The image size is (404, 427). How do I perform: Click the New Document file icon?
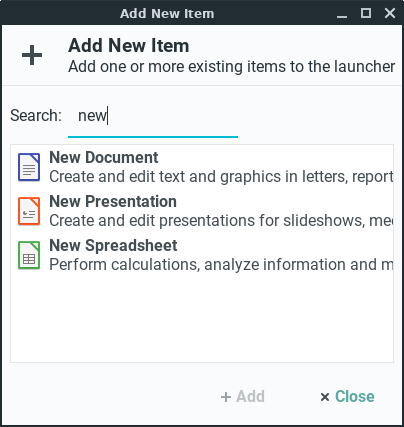[x=29, y=167]
